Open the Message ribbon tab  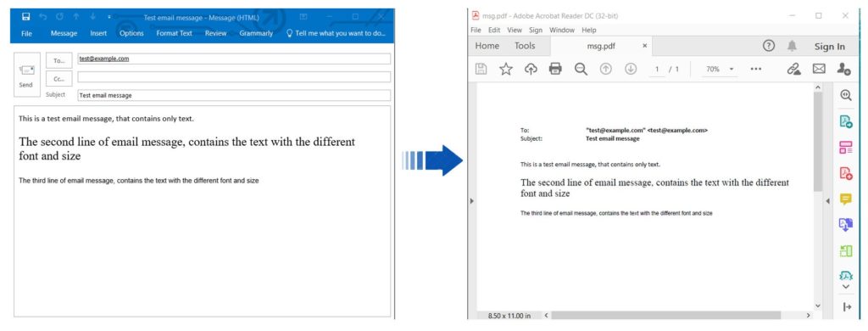[x=64, y=33]
